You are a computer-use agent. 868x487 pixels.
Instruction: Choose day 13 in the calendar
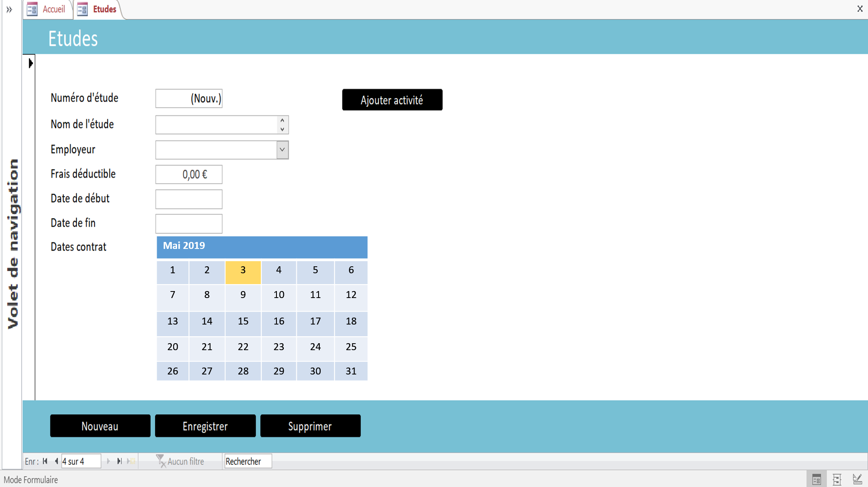tap(173, 324)
